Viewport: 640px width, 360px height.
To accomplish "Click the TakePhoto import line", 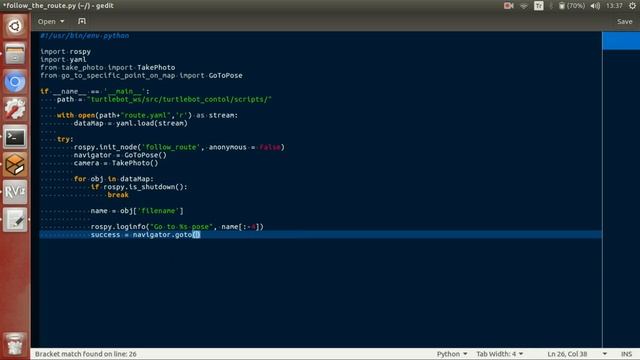I will coord(107,68).
